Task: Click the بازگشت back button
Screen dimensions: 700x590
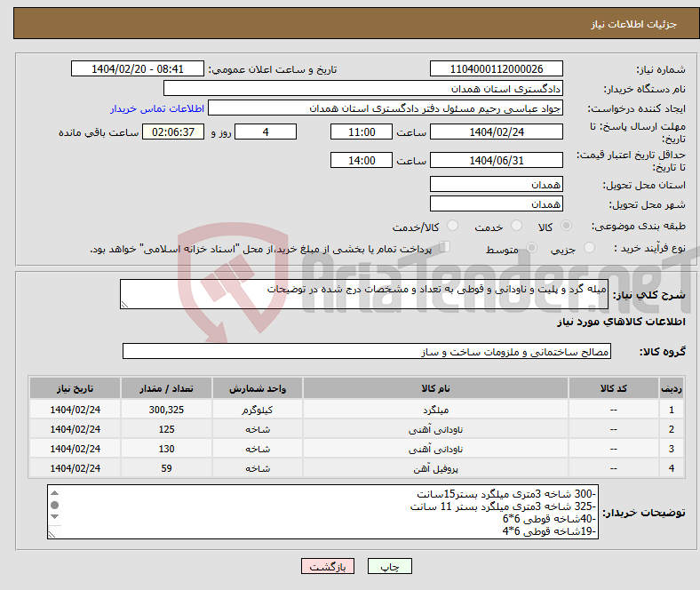Action: pos(328,566)
